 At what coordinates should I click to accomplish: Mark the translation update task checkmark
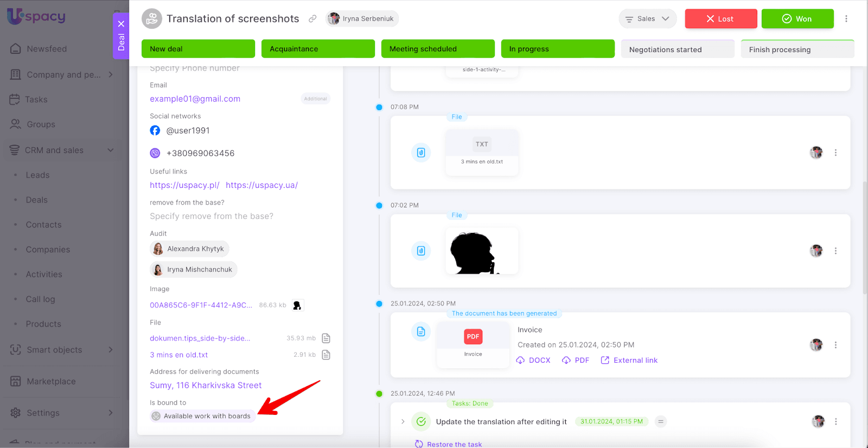[x=421, y=422]
